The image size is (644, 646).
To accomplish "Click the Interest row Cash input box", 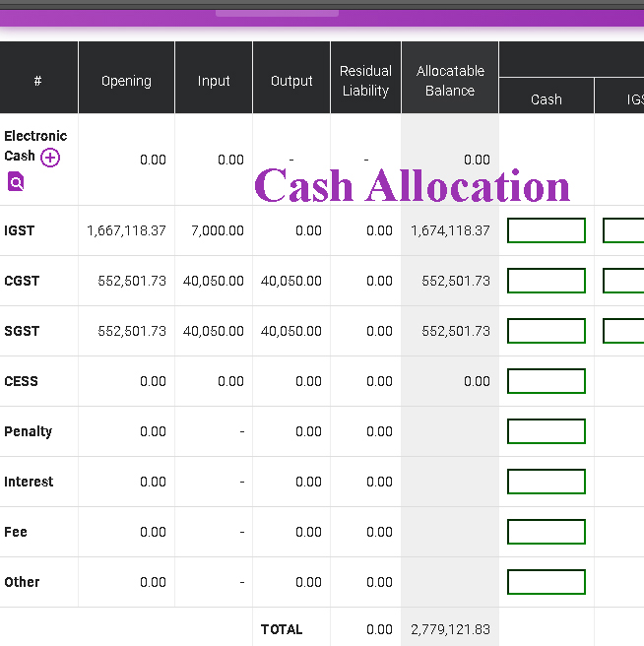I will click(x=547, y=482).
